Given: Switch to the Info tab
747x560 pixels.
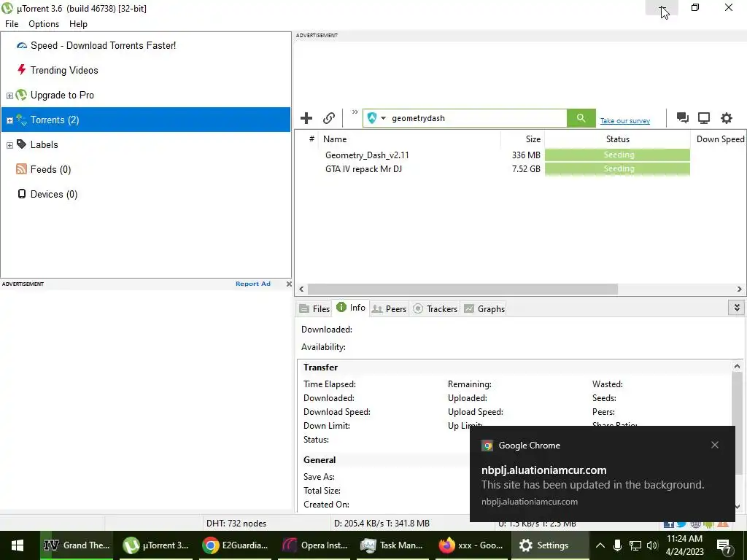Looking at the screenshot, I should click(351, 308).
